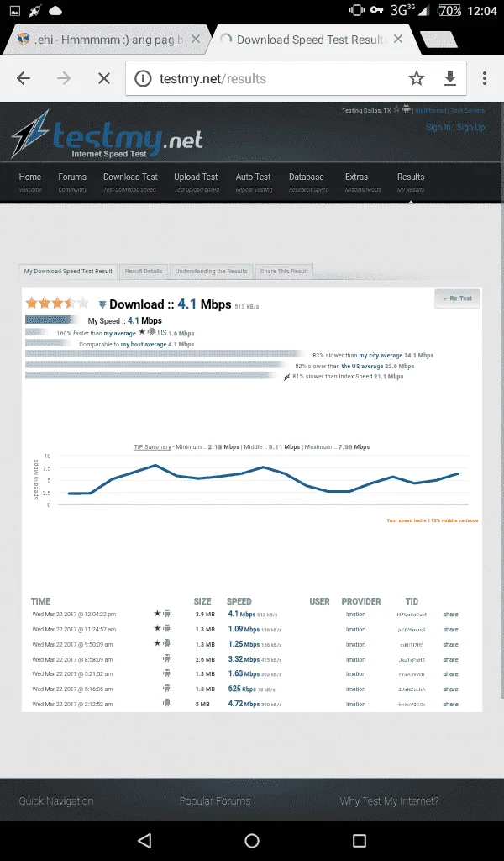504x861 pixels.
Task: Open site info icon beside testmy.net URL
Action: click(143, 78)
